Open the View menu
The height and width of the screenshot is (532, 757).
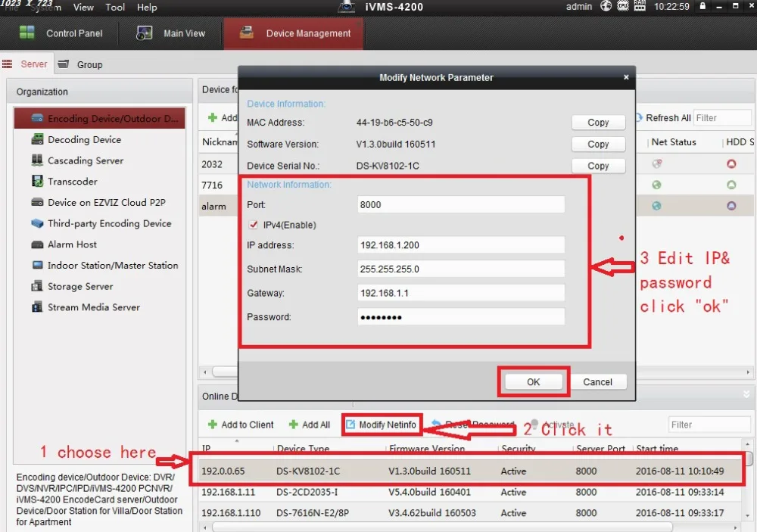coord(83,8)
